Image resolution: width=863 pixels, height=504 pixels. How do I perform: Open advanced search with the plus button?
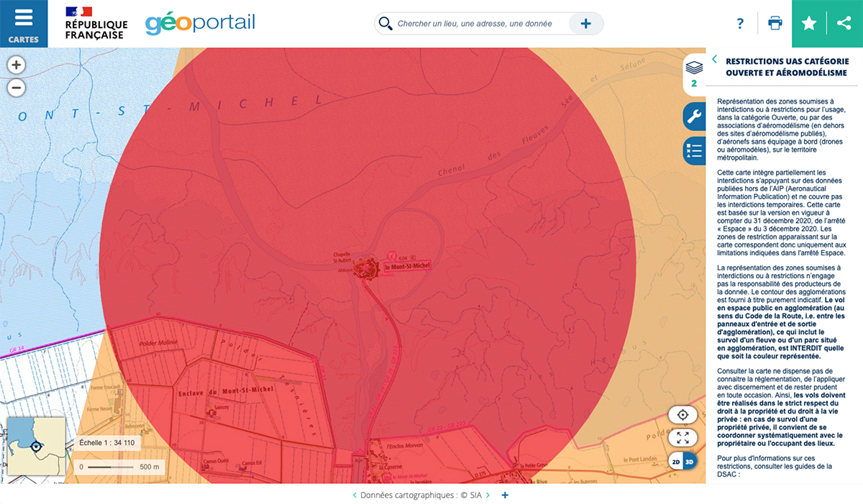pyautogui.click(x=585, y=24)
